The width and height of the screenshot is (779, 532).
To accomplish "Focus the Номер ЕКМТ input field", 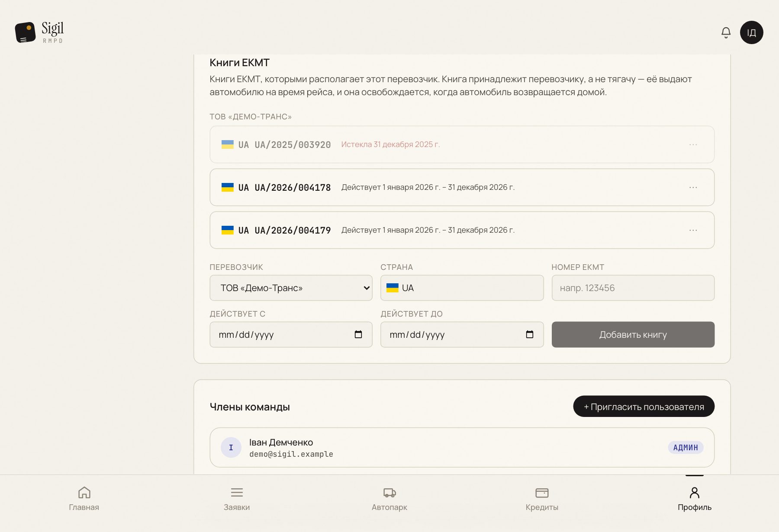I will click(633, 288).
